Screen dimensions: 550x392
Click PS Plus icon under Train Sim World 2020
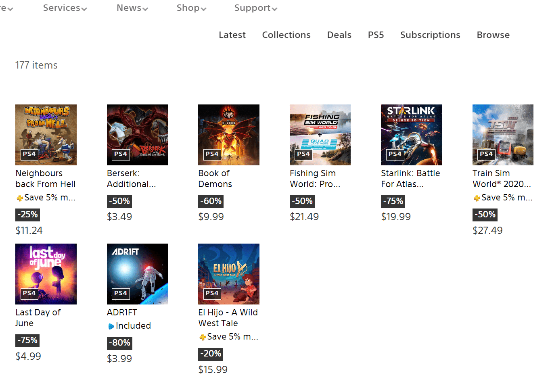477,198
